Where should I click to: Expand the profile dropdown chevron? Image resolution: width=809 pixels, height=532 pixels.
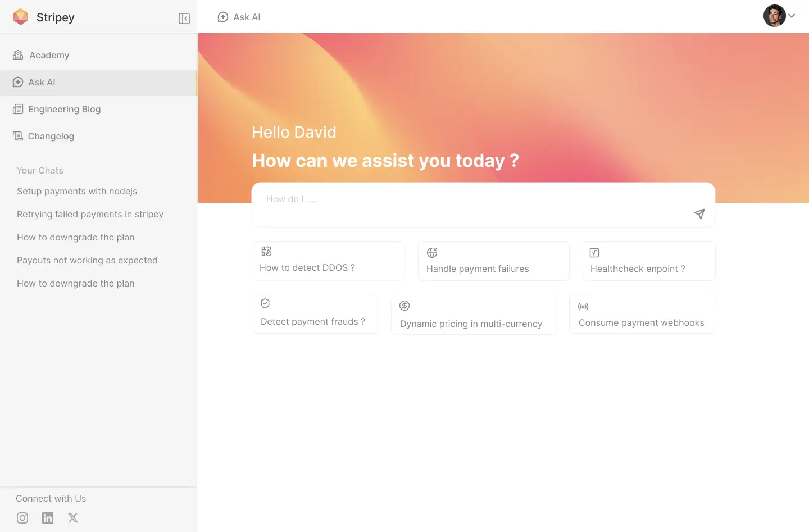[x=792, y=16]
